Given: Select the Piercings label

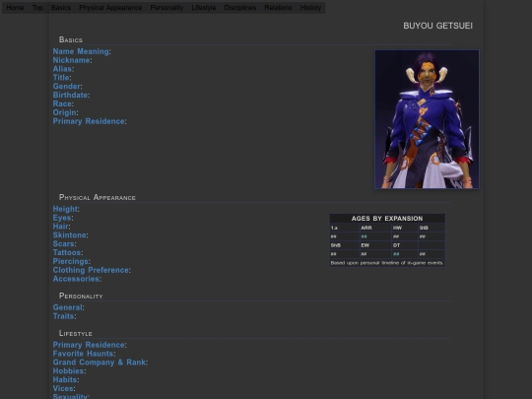Looking at the screenshot, I should 71,262.
